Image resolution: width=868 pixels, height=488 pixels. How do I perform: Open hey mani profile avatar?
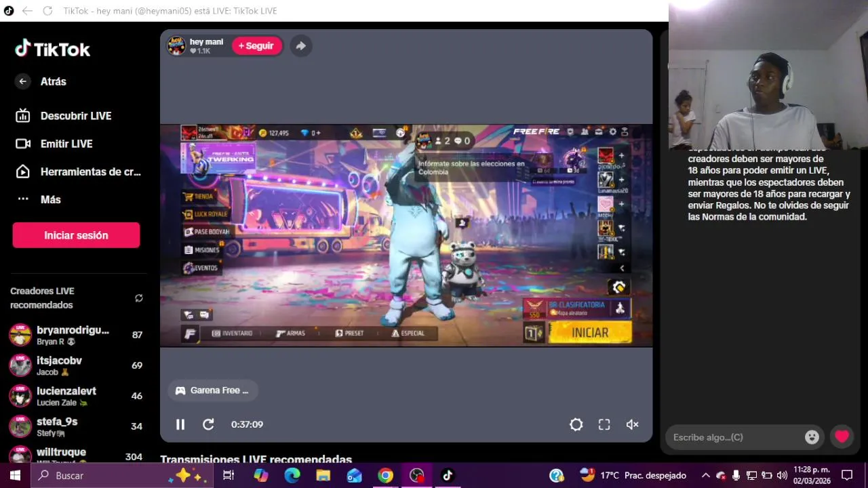pos(176,45)
